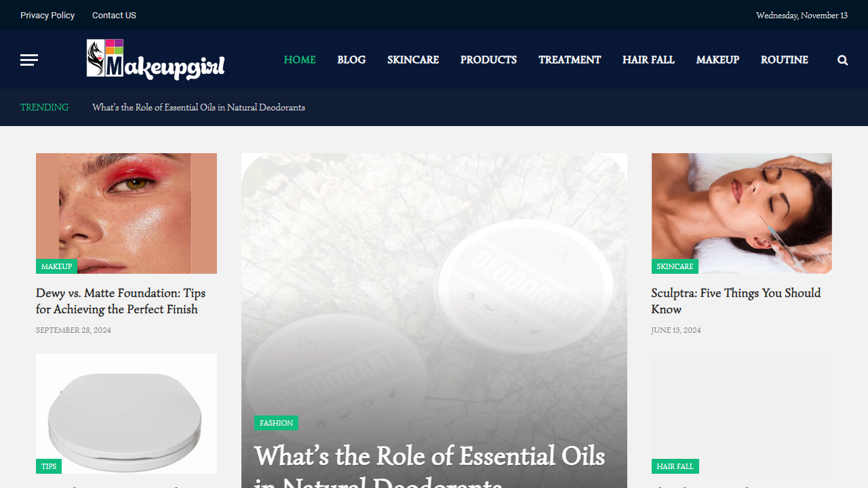
Task: Go to the HOME menu item
Action: pyautogui.click(x=300, y=60)
